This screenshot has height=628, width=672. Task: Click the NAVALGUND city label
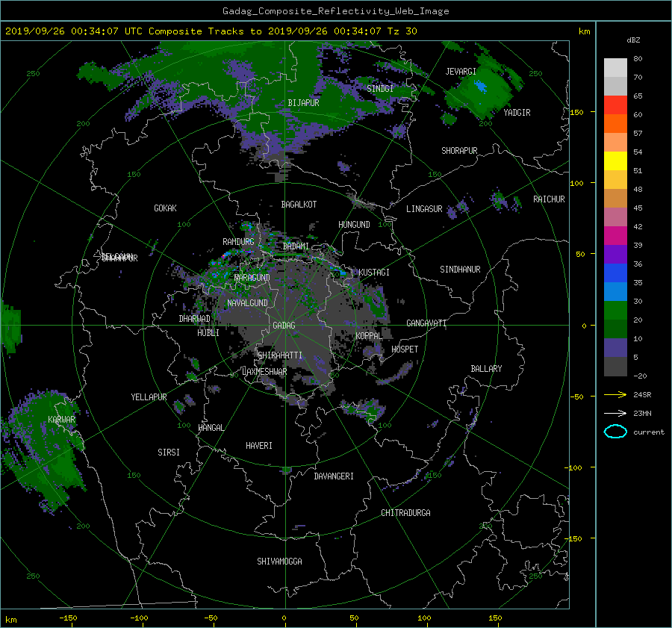[247, 303]
